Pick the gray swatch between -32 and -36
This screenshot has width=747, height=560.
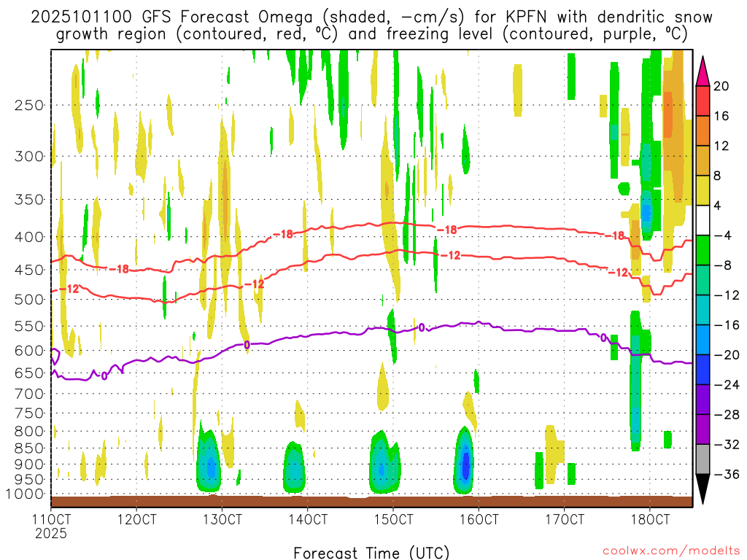(x=703, y=459)
